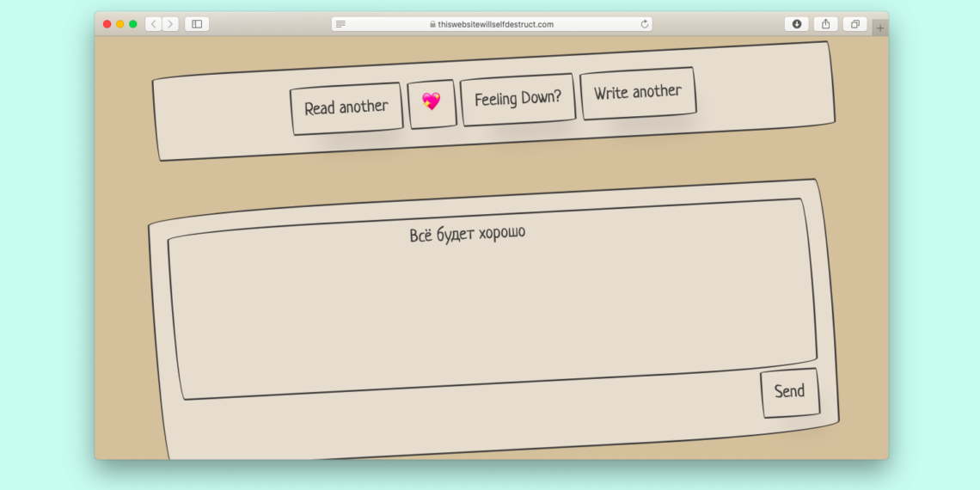Go forward to the next page

[x=170, y=24]
